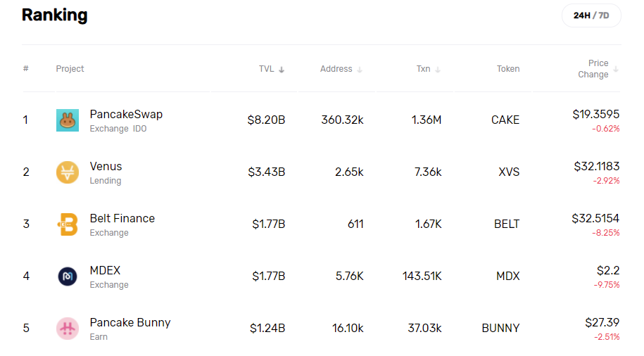The height and width of the screenshot is (356, 644).
Task: Click the 5.76K address count
Action: [x=350, y=276]
